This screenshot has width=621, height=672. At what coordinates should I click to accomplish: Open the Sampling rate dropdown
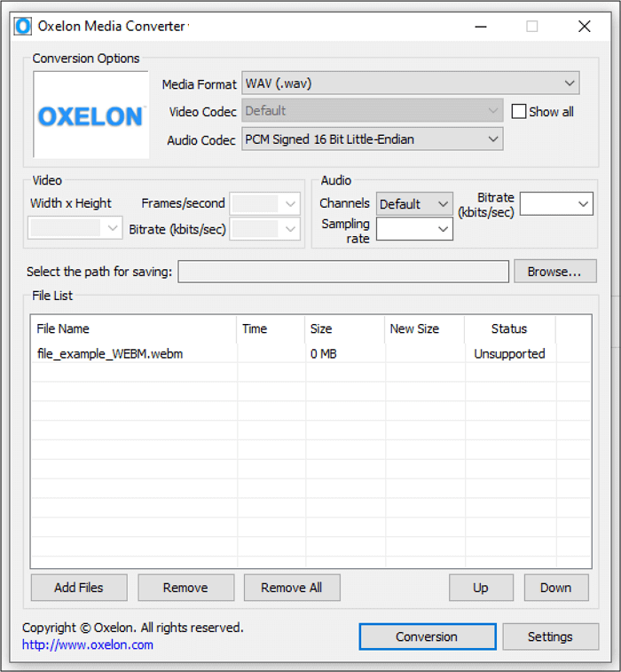coord(414,229)
